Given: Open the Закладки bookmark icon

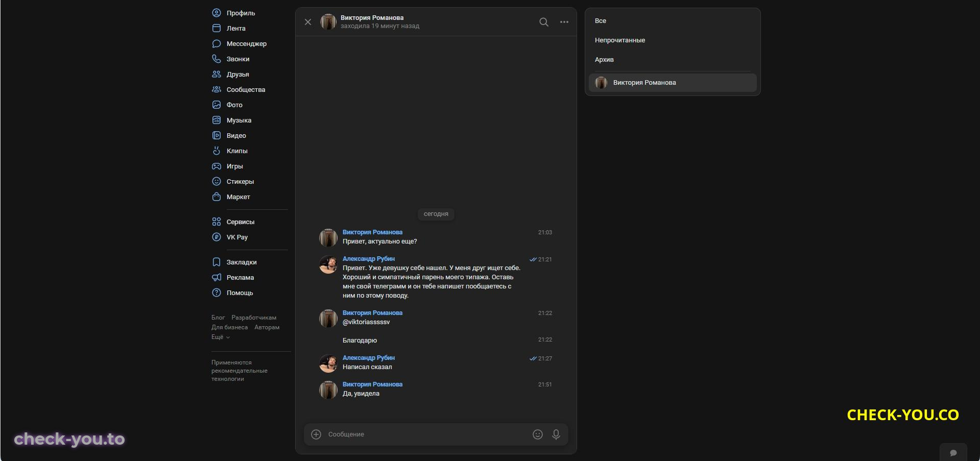Looking at the screenshot, I should pyautogui.click(x=217, y=262).
